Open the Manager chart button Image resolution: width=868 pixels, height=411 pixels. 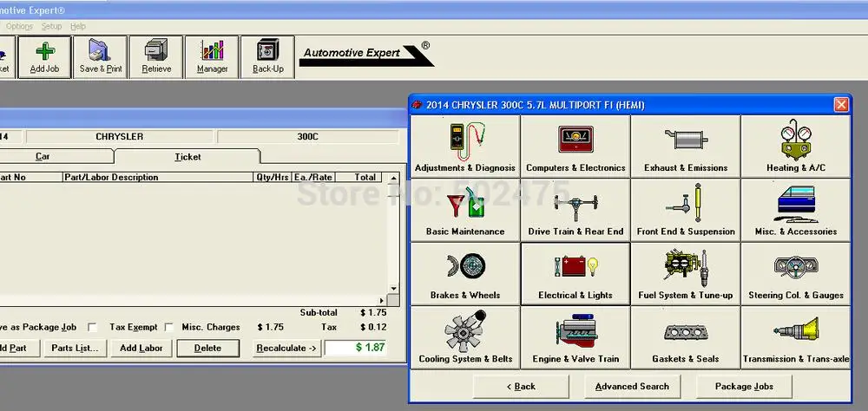[x=212, y=57]
